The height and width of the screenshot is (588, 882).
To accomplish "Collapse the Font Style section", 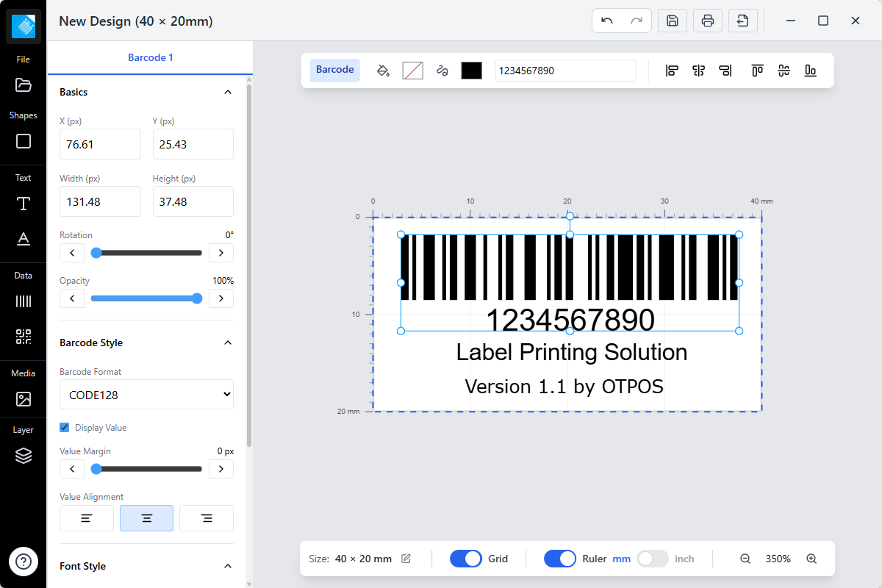I will (x=228, y=566).
